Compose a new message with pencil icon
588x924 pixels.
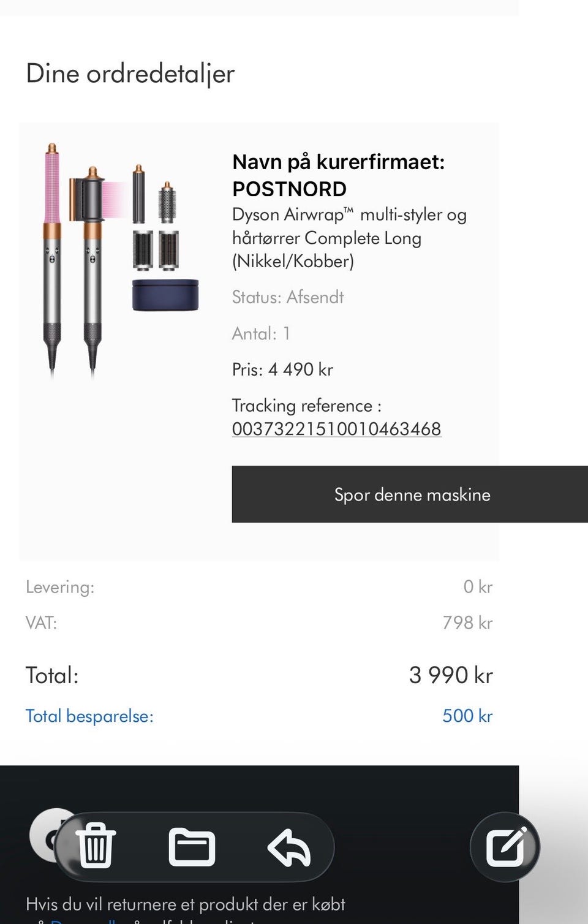[x=505, y=847]
